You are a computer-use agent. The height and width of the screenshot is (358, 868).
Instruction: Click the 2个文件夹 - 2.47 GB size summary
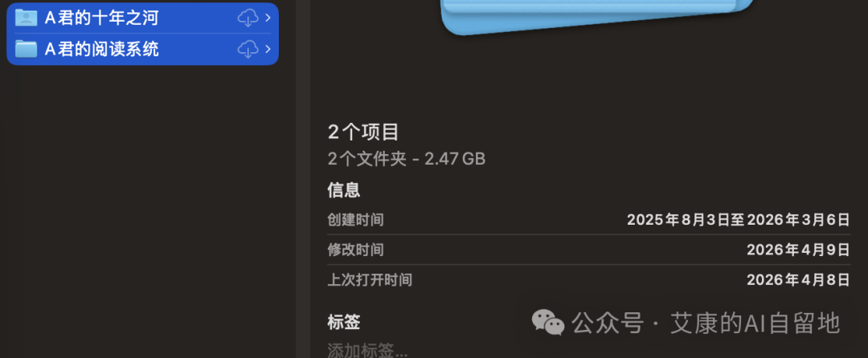[407, 159]
